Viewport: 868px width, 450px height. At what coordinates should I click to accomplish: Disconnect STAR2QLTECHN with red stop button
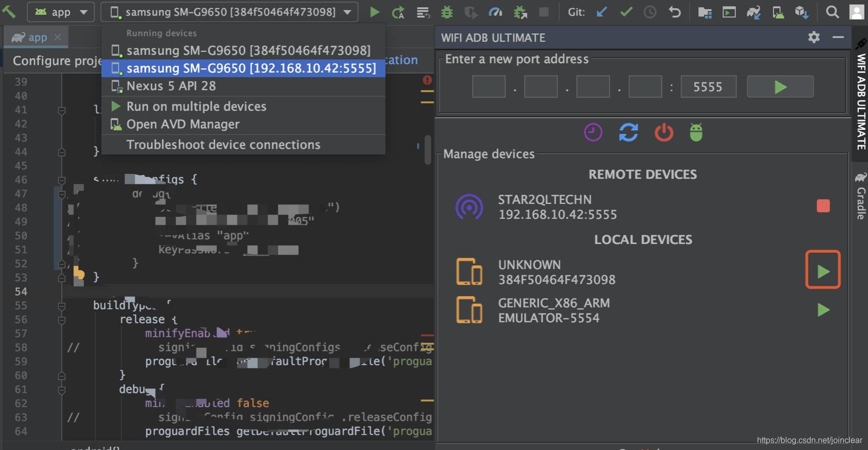823,206
